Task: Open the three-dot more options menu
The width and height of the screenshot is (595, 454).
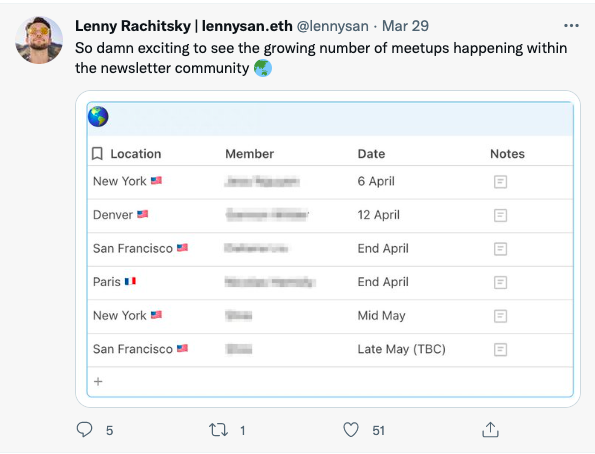Action: pos(571,26)
